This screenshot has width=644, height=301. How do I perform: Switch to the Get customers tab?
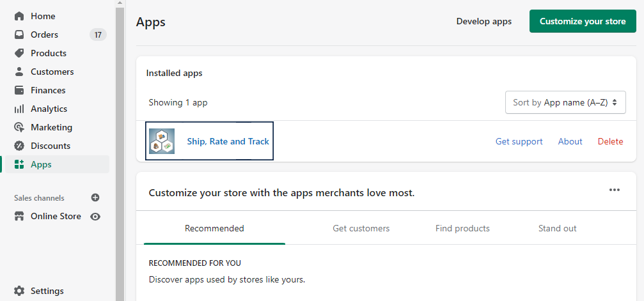[361, 228]
